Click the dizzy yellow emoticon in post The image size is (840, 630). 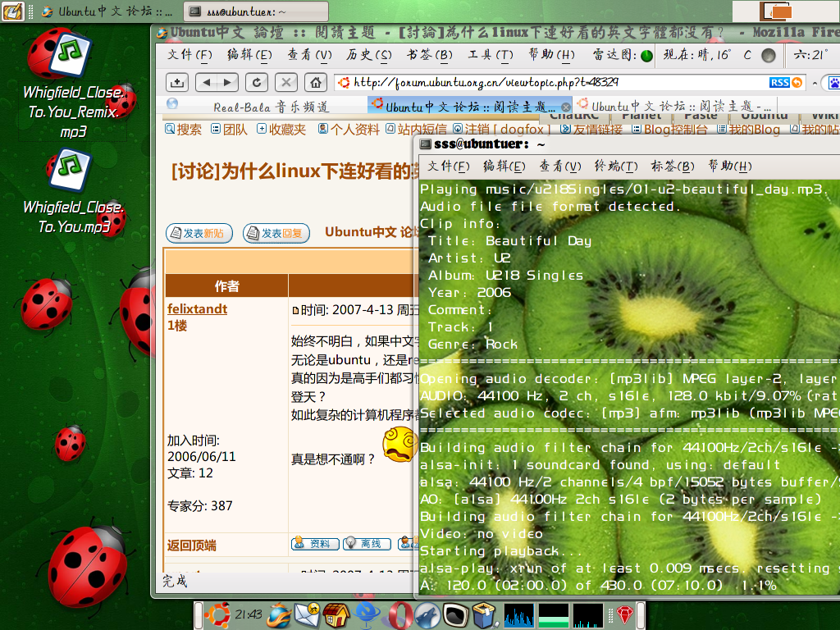[x=399, y=444]
